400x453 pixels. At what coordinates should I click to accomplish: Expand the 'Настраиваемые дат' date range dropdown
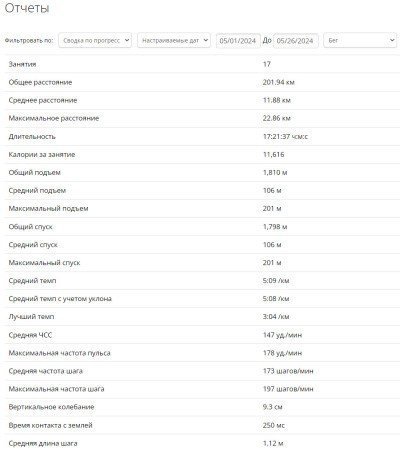click(x=174, y=40)
